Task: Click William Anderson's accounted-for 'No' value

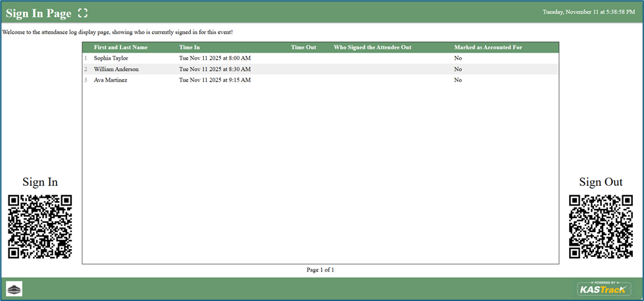Action: [458, 69]
